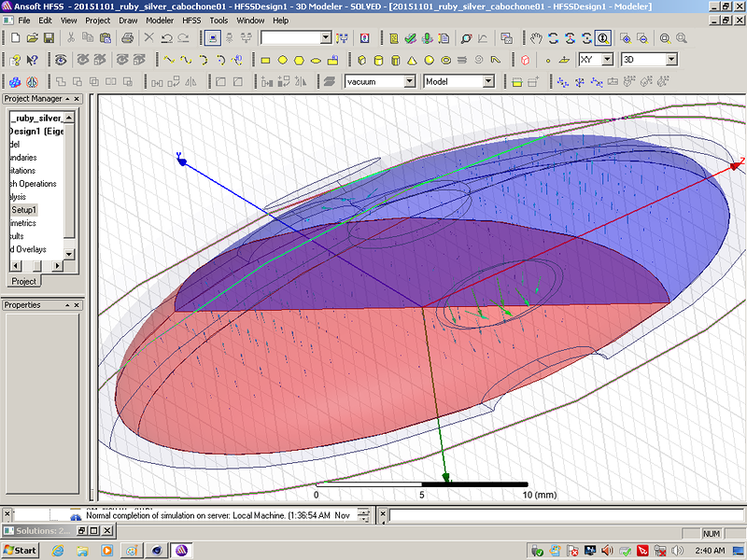Toggle the selected zoom mode button
Image resolution: width=747 pixels, height=560 pixels.
pyautogui.click(x=603, y=38)
